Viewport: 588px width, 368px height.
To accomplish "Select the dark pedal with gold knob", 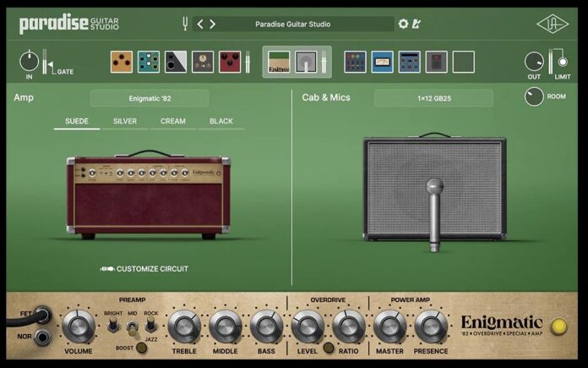I will (x=203, y=62).
